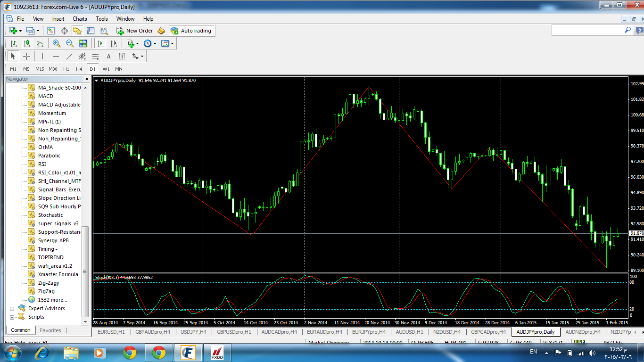Switch to the GBPCADpro,H4 chart tab

click(x=488, y=332)
